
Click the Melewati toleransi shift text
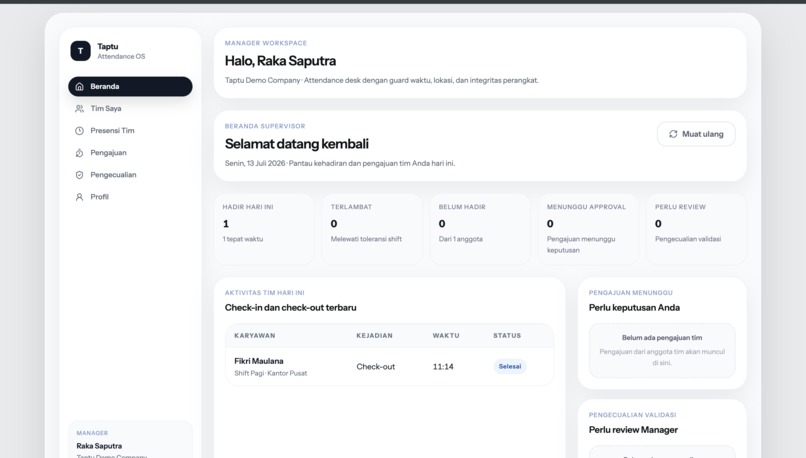tap(366, 239)
